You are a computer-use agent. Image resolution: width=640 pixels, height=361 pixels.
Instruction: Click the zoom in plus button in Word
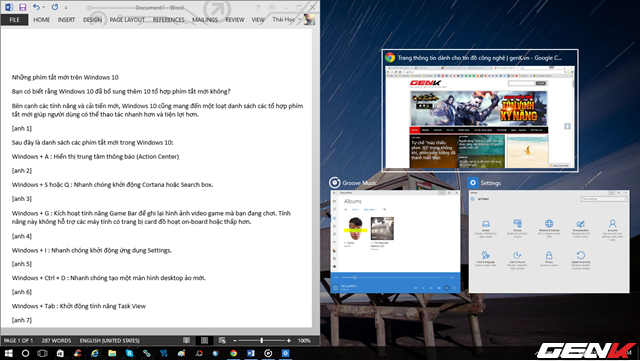click(x=289, y=341)
